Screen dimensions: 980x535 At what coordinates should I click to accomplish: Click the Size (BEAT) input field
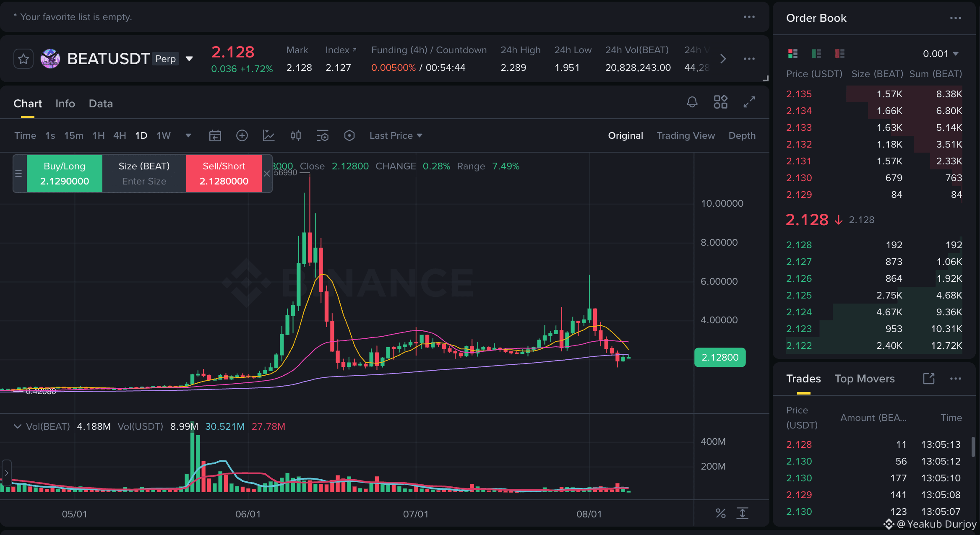[144, 174]
